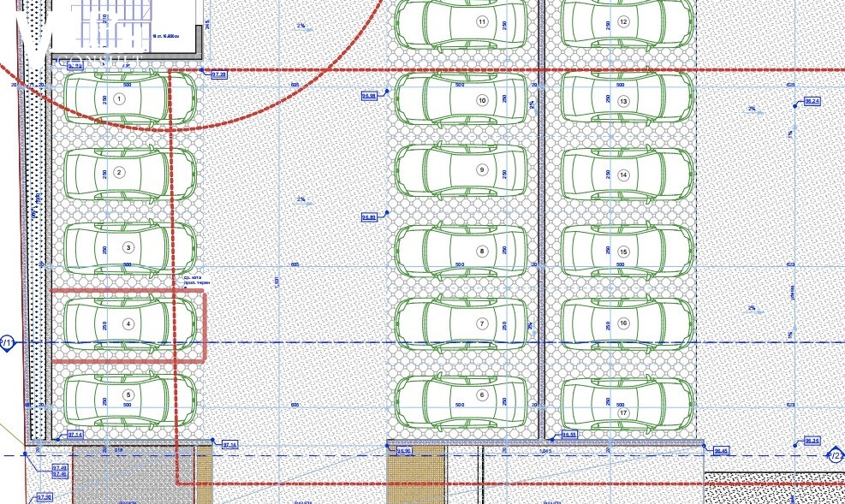Image resolution: width=845 pixels, height=504 pixels.
Task: Select the 96.38 elevation tag
Action: pos(812,442)
